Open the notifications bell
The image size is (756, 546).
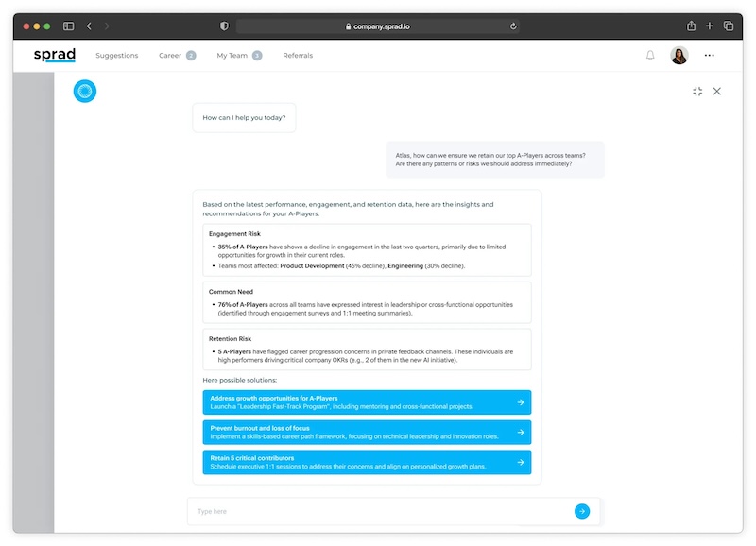pos(650,56)
